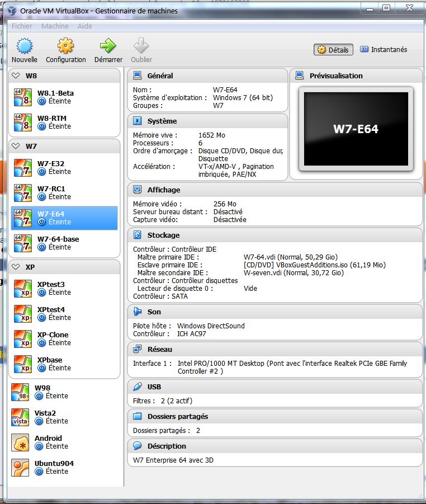Open Configuration via the gear icon
This screenshot has height=504, width=426.
65,46
